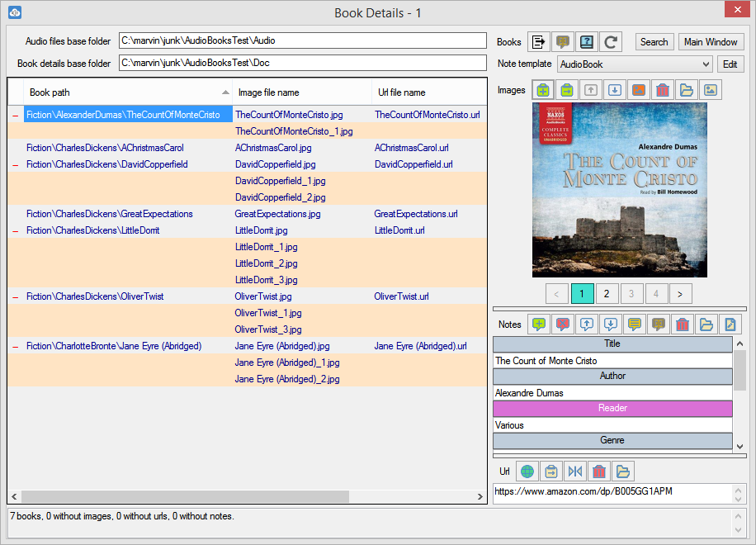
Task: Delete notes with Notes trash icon
Action: click(683, 324)
